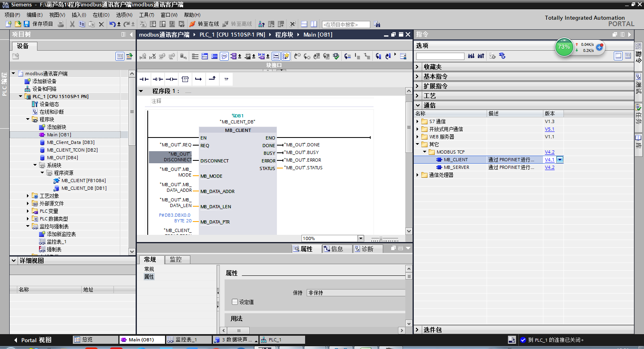The height and width of the screenshot is (349, 644).
Task: Click V4.2 version link for MODBUS TCP
Action: [x=549, y=152]
